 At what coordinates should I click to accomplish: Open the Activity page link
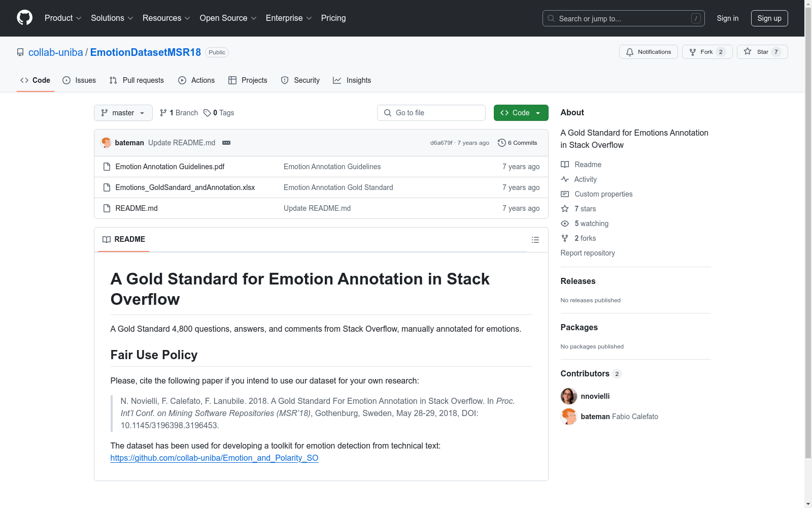click(x=579, y=179)
